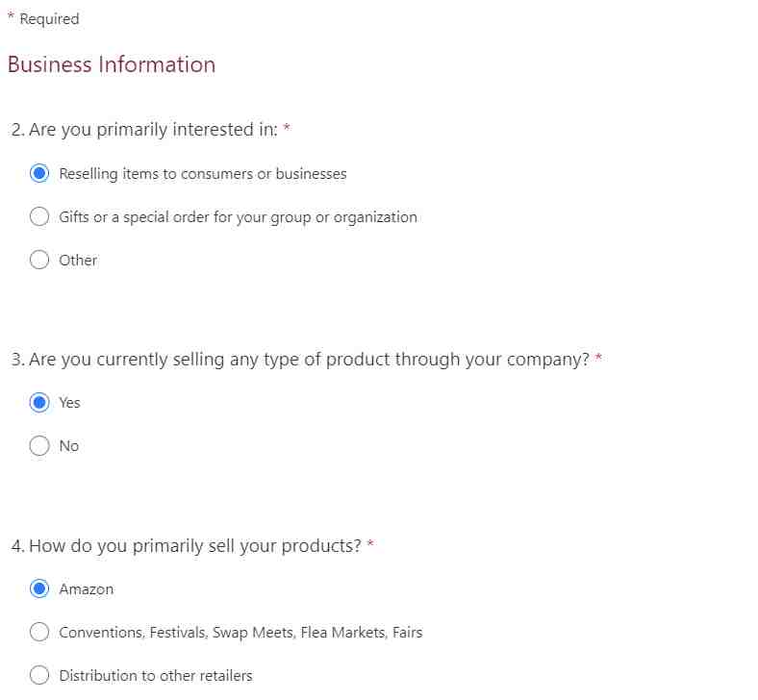Select the 'Reselling items to consumers or businesses' radio

39,173
